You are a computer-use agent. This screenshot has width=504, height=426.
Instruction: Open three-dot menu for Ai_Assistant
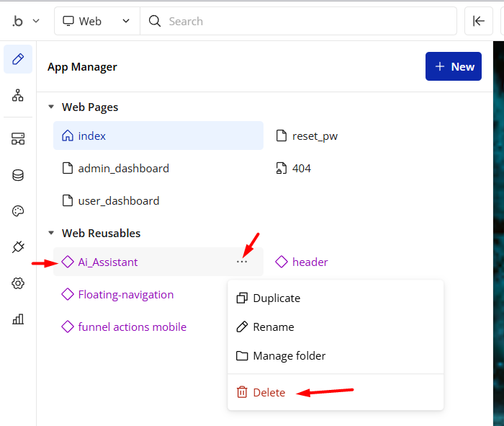pyautogui.click(x=242, y=262)
